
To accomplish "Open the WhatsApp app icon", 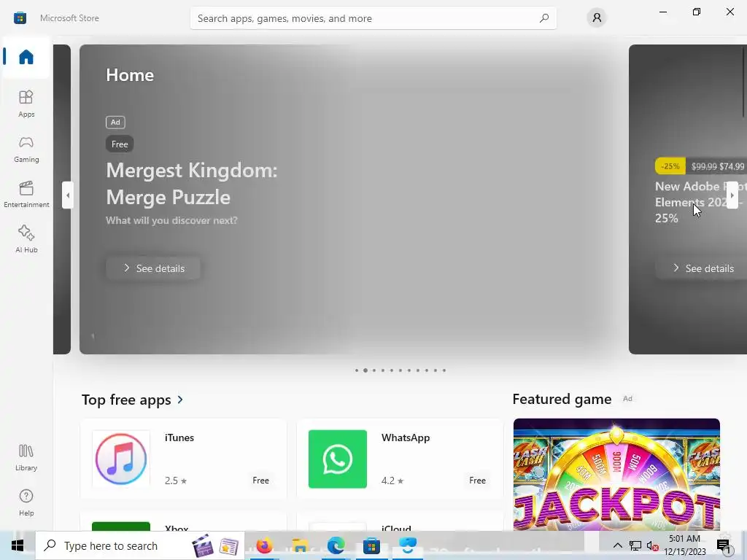I will (x=337, y=459).
